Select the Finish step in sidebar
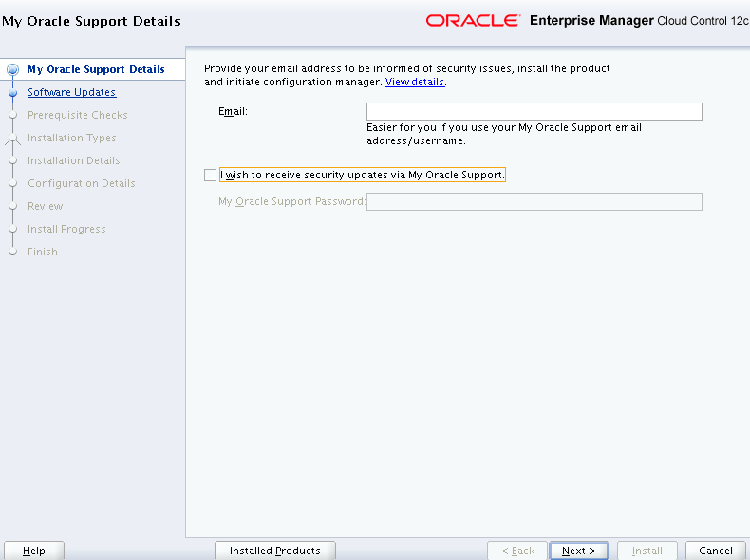750x560 pixels. pyautogui.click(x=42, y=252)
